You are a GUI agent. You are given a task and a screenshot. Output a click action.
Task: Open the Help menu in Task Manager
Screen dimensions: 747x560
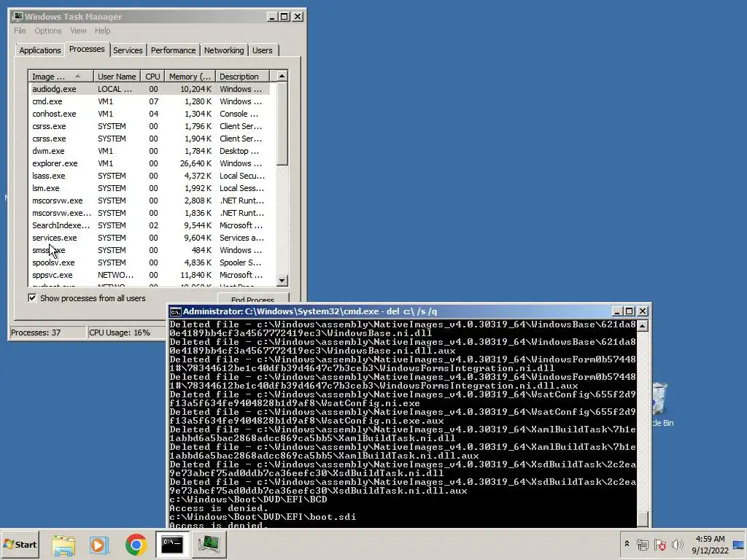(x=102, y=31)
